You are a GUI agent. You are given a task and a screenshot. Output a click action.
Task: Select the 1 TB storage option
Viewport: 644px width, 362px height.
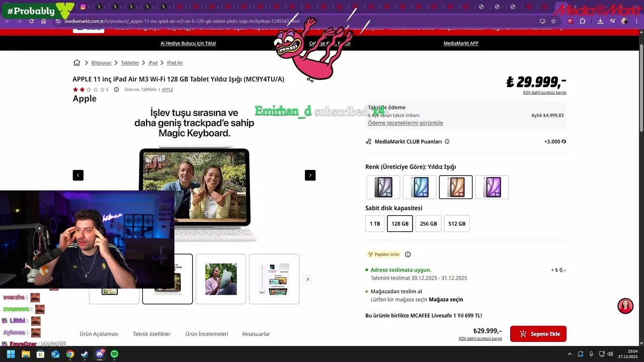(375, 224)
